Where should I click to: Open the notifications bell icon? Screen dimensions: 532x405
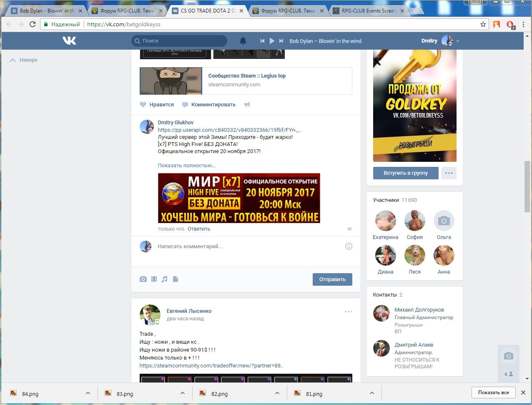(243, 41)
